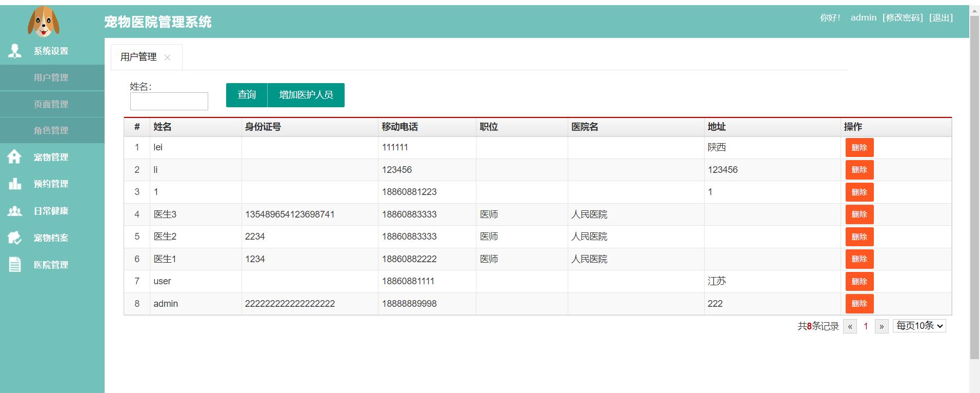Delete the li user row
Screen dimensions: 980x393
[859, 170]
